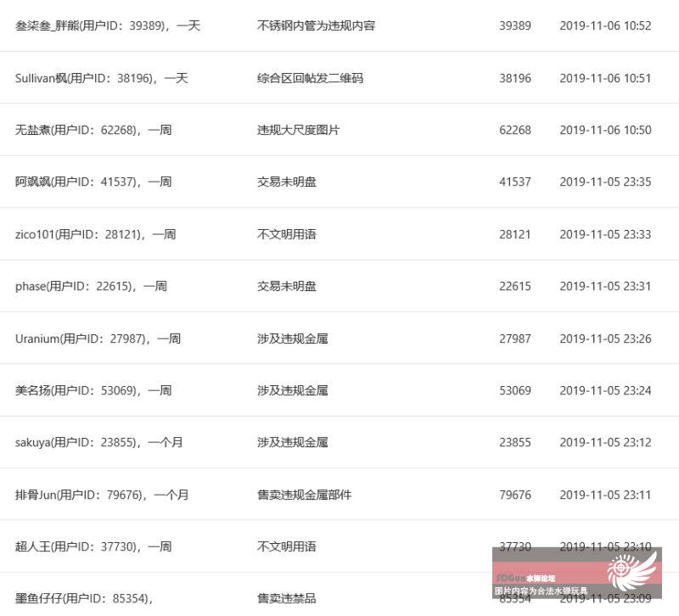Click ID cell 79676

(x=515, y=495)
